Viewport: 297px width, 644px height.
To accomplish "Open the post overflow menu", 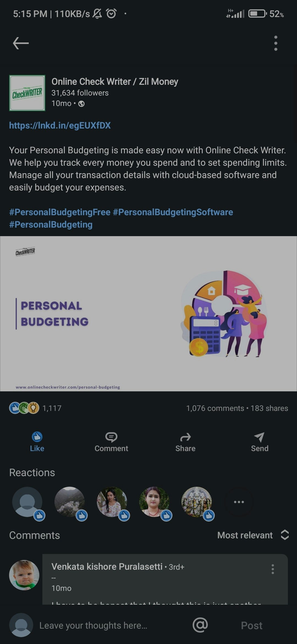I will (x=276, y=43).
